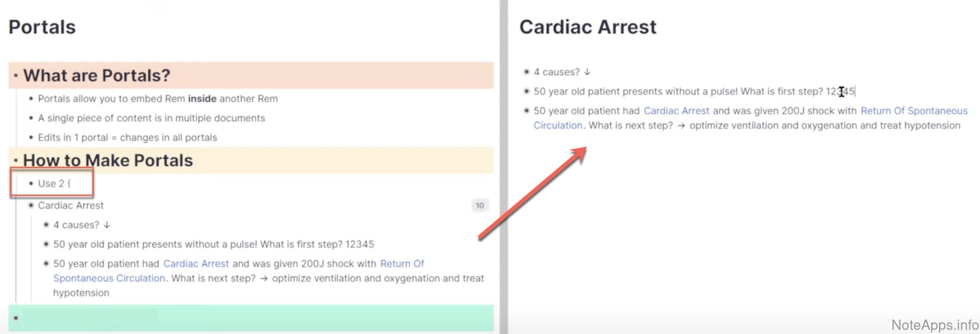Click the bullet of '4 causes?' in right pane
This screenshot has width=980, height=334.
tap(526, 72)
